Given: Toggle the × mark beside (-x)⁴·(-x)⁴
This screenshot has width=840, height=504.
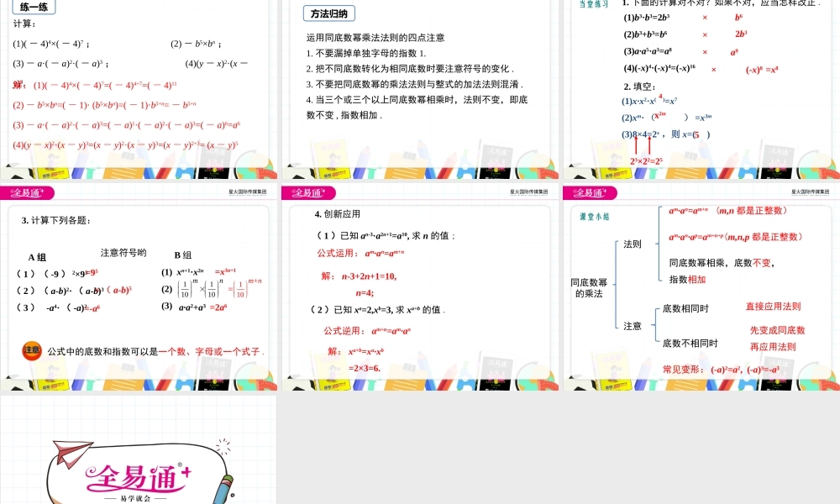Looking at the screenshot, I should tap(713, 69).
